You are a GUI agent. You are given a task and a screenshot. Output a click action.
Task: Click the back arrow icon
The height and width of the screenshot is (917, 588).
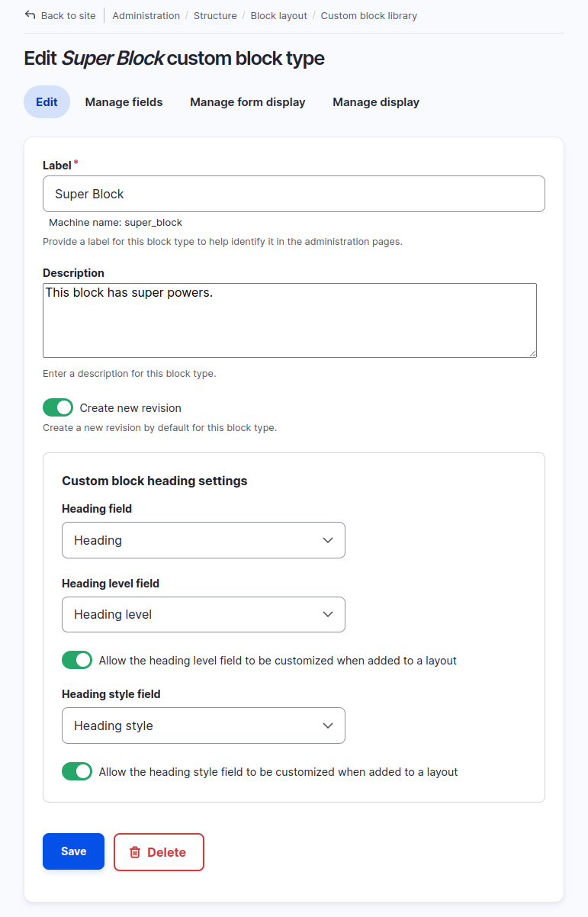pyautogui.click(x=31, y=15)
